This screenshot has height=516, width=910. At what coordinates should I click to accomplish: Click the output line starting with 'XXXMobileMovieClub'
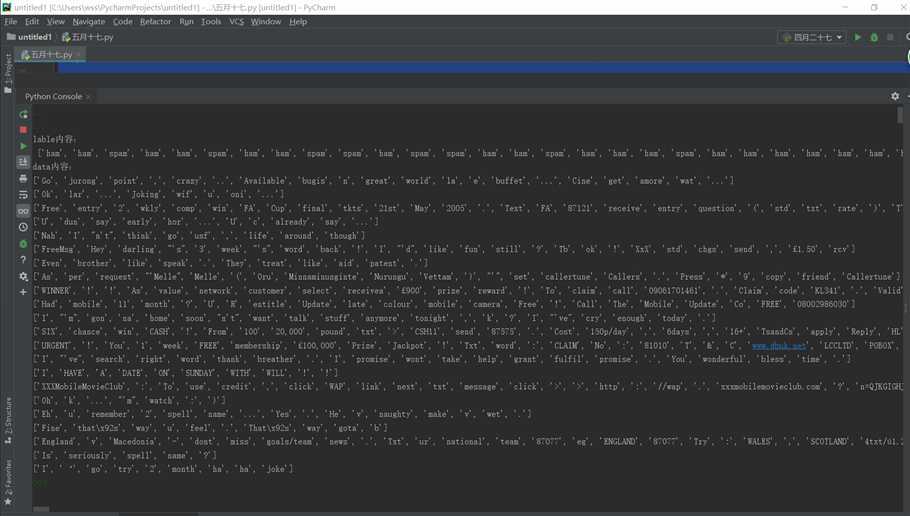point(468,387)
